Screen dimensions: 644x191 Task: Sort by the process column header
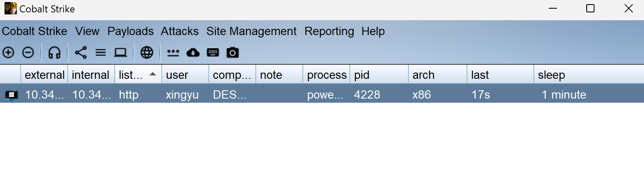click(x=326, y=75)
